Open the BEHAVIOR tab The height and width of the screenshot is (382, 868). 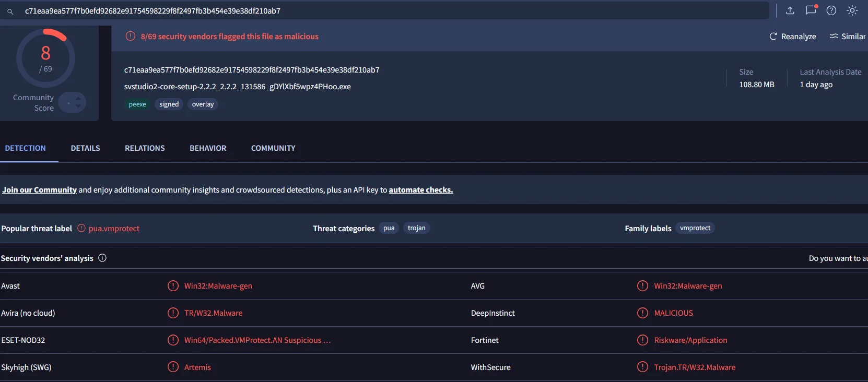208,148
